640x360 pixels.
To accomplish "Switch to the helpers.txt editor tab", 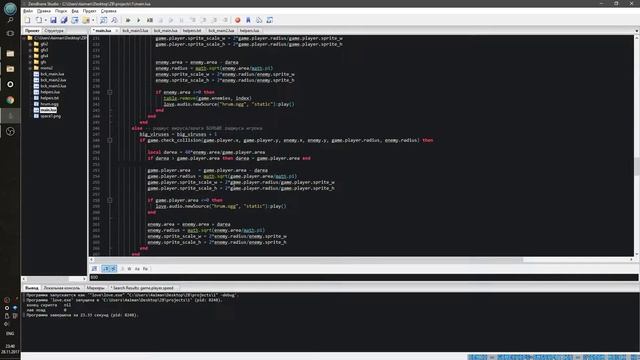I will pos(192,31).
